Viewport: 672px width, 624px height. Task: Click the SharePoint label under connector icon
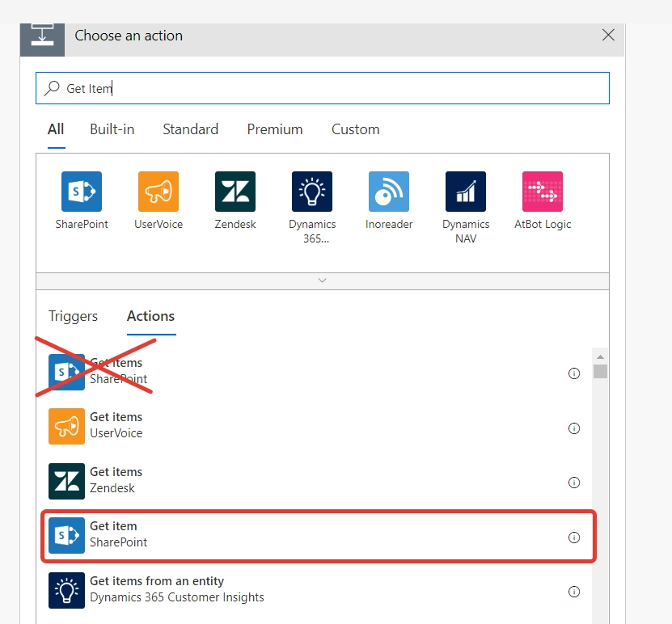point(82,225)
